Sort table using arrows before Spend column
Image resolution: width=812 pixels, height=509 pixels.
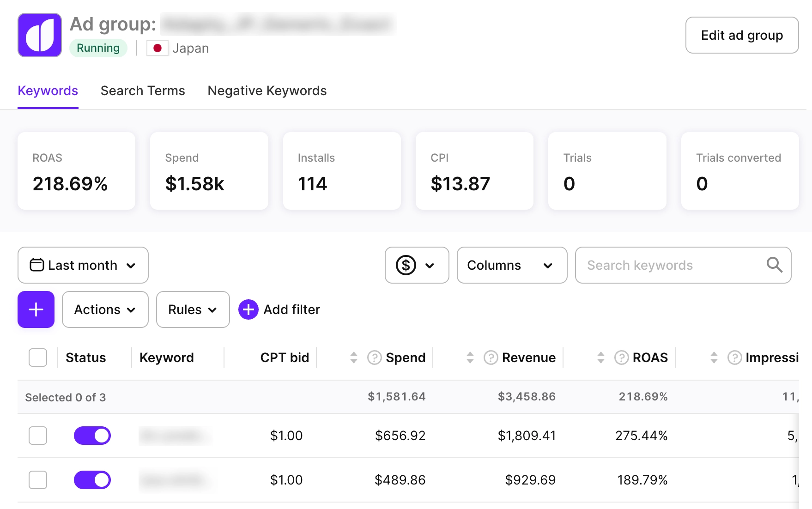(354, 358)
